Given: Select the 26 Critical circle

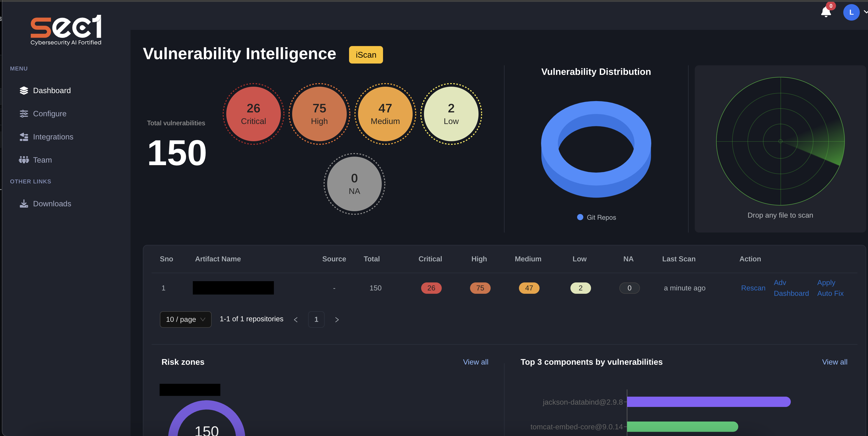Looking at the screenshot, I should point(253,114).
